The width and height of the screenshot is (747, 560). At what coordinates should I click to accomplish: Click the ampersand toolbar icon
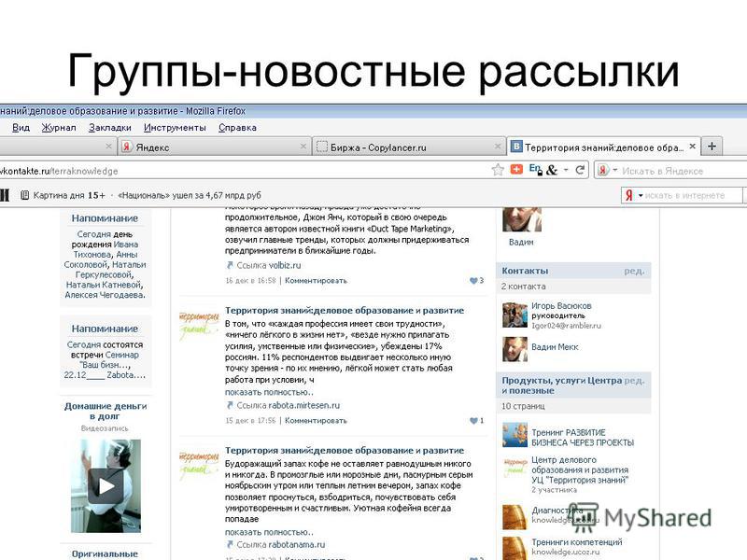tap(552, 170)
